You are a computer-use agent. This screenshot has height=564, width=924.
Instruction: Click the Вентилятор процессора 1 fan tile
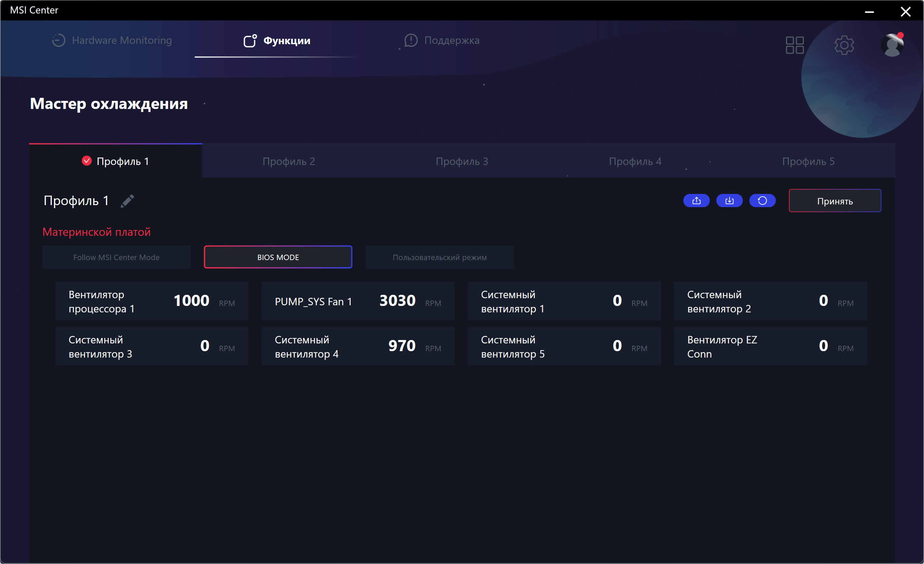(x=152, y=301)
